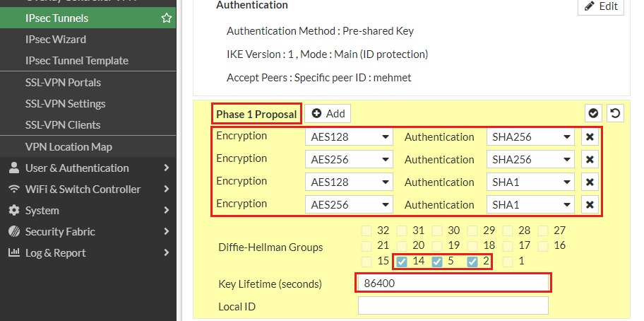Remove the AES128 SHA1 proposal row

(590, 182)
